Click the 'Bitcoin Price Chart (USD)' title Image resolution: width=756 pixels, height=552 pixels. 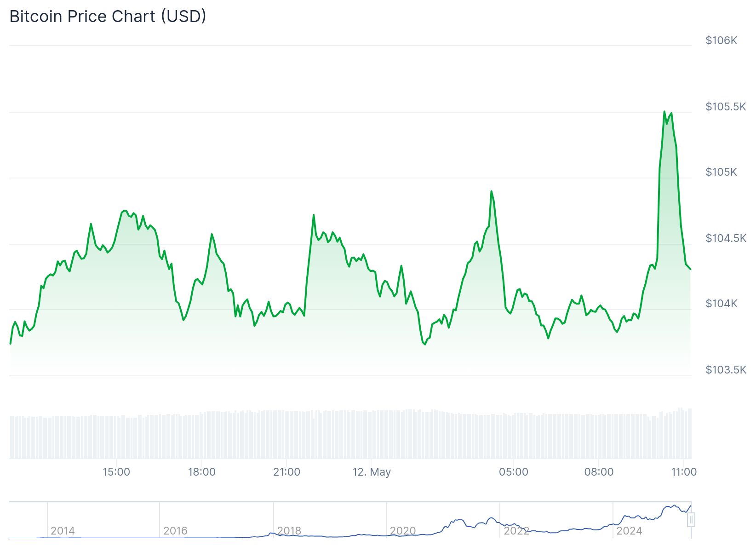pos(108,16)
